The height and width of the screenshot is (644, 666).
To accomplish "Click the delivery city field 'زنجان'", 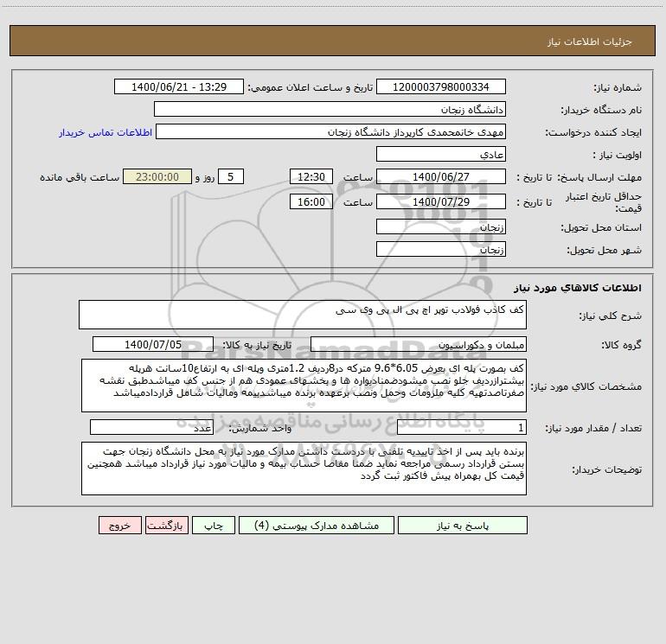I will click(441, 249).
